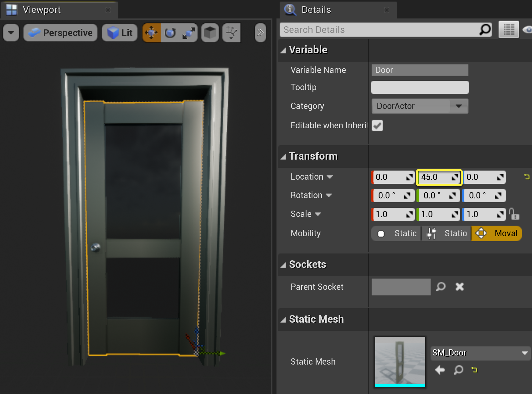Browse to SM_Door in Content Browser
Image resolution: width=532 pixels, height=394 pixels.
coord(458,370)
